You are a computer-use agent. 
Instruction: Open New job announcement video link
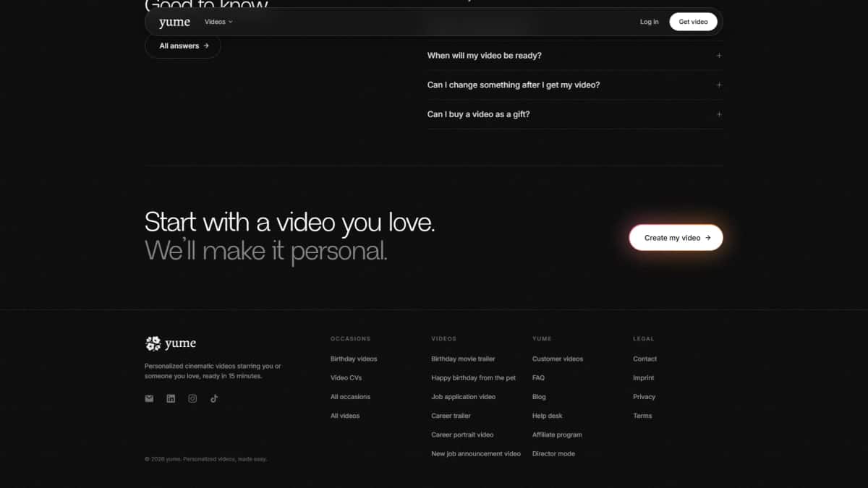[x=476, y=454]
